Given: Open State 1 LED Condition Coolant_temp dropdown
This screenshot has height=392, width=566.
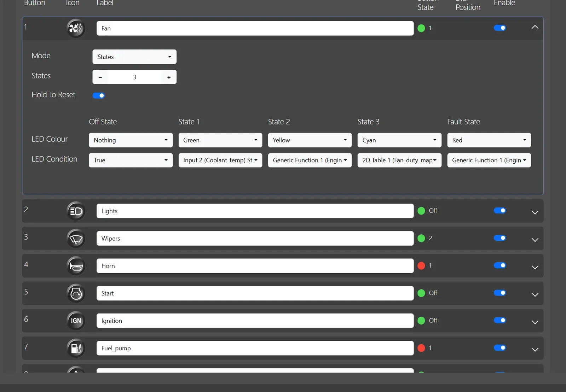Looking at the screenshot, I should click(x=220, y=160).
